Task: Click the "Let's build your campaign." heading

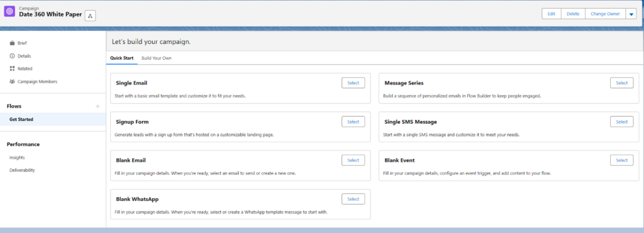Action: pyautogui.click(x=151, y=42)
